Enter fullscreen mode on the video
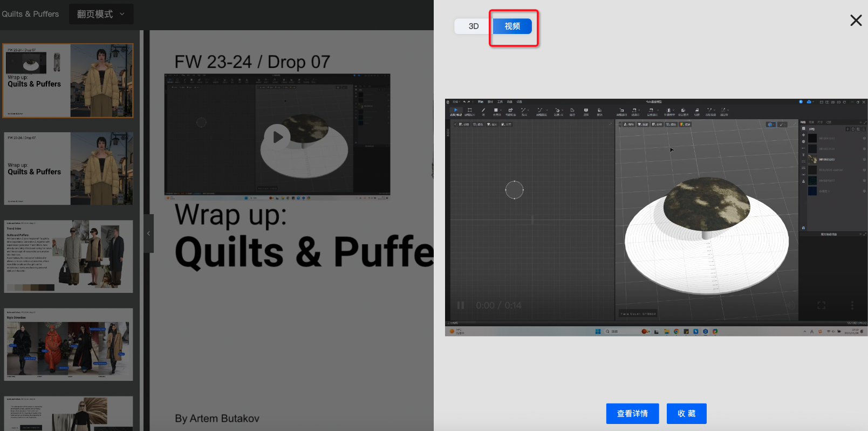This screenshot has height=431, width=868. pyautogui.click(x=821, y=305)
